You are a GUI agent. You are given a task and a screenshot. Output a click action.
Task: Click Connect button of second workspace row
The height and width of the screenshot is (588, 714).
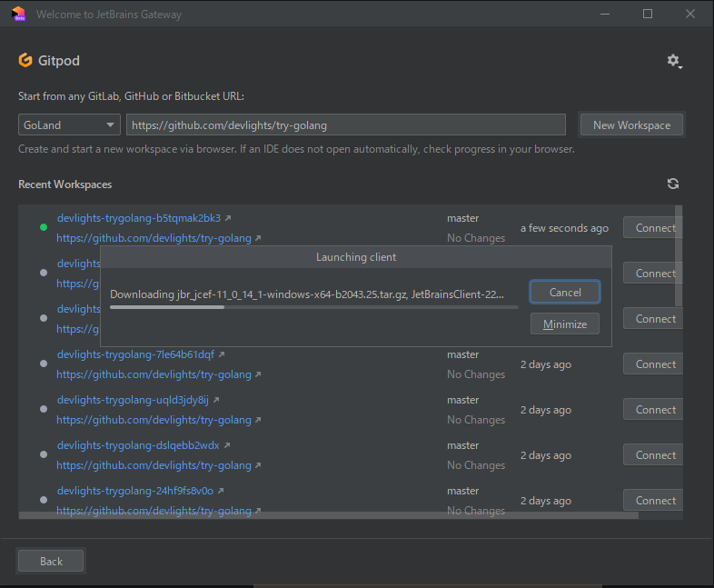(x=653, y=274)
